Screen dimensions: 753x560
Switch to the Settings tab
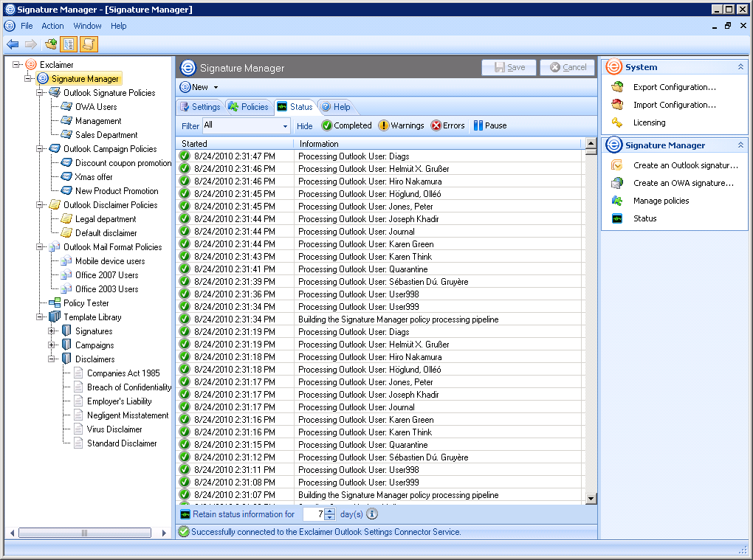(x=200, y=106)
